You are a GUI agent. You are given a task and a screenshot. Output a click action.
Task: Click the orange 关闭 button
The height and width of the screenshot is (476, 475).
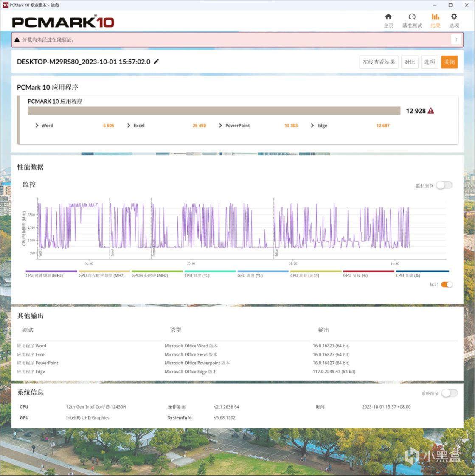[x=449, y=62]
